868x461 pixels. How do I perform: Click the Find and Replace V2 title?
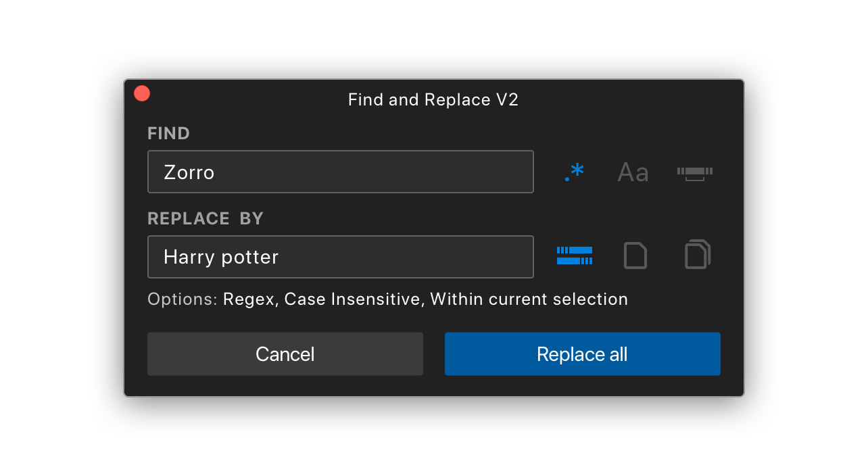(x=433, y=100)
